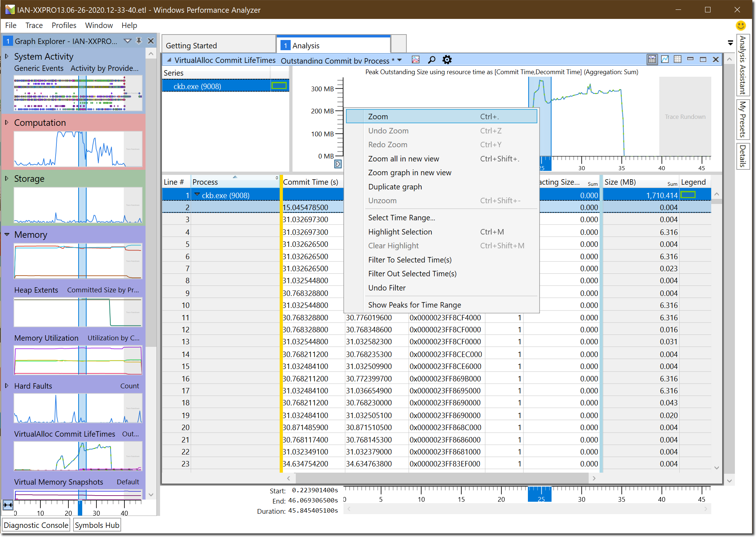
Task: Click the chart type icon in graph toolbar
Action: [415, 60]
